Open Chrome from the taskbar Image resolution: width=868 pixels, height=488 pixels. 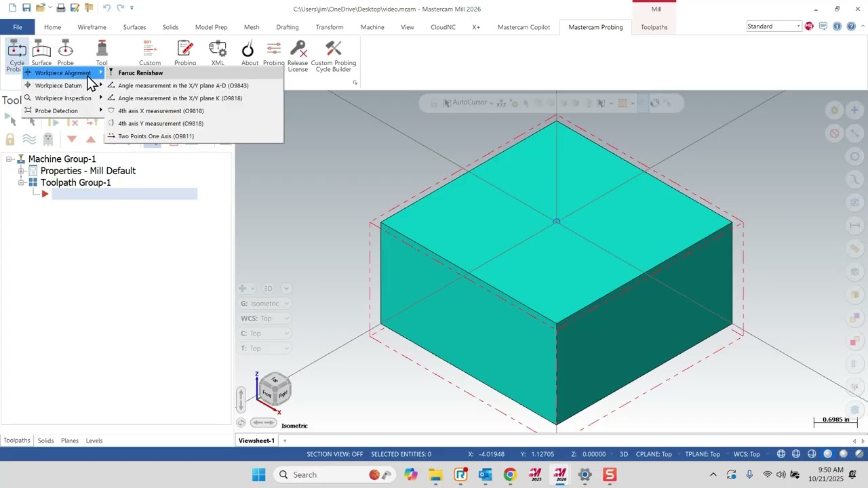[510, 474]
